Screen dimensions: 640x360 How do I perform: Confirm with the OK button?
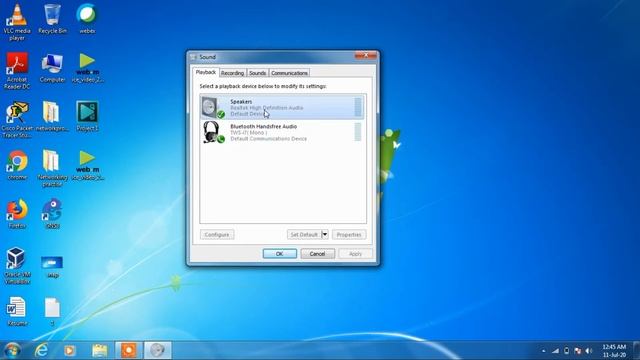[280, 253]
